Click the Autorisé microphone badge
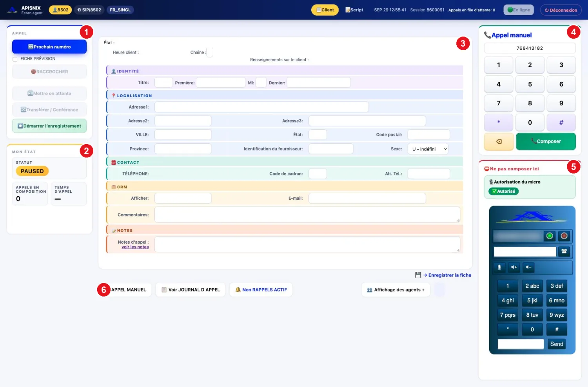Image resolution: width=588 pixels, height=387 pixels. tap(503, 191)
